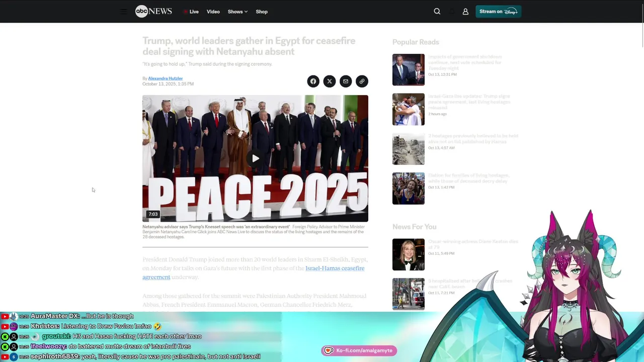The width and height of the screenshot is (644, 362).
Task: Expand the Shows dropdown menu
Action: [237, 12]
